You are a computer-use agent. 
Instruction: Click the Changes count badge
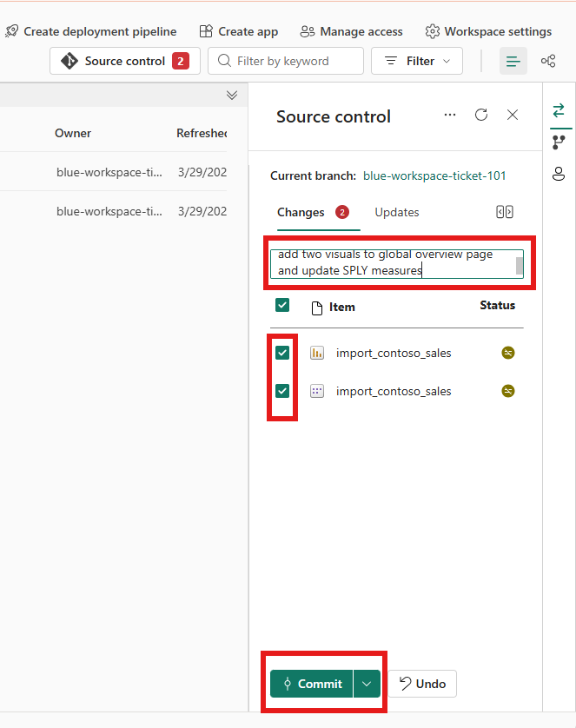click(x=342, y=212)
